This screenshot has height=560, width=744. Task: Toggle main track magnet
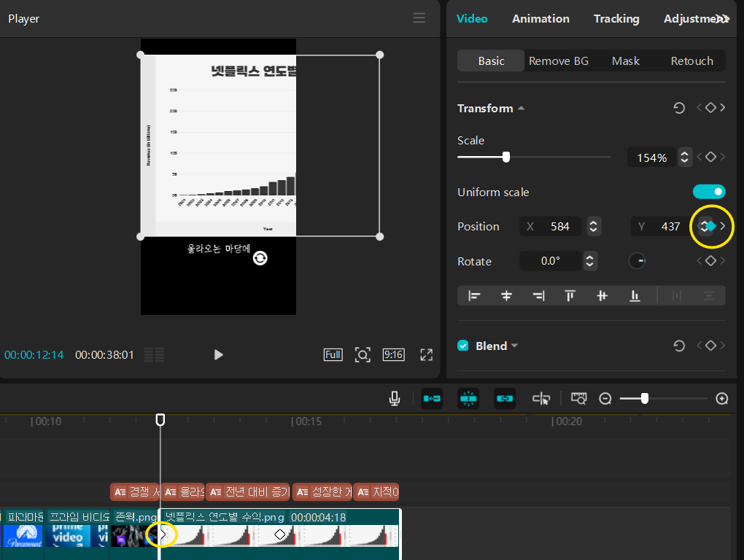[432, 399]
